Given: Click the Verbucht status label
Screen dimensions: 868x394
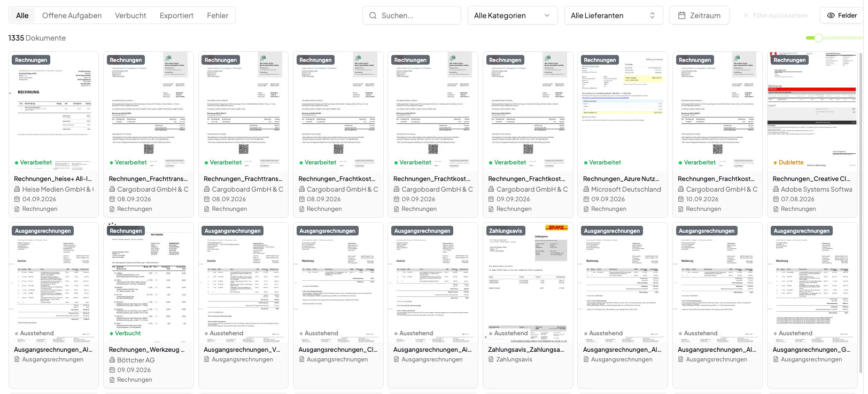Looking at the screenshot, I should [128, 333].
